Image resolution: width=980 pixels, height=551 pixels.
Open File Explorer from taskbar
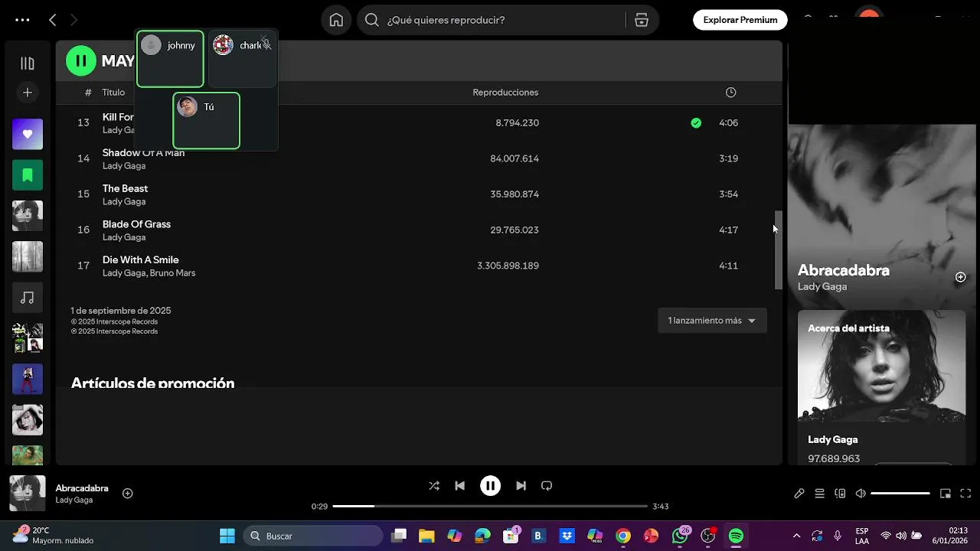(x=426, y=536)
